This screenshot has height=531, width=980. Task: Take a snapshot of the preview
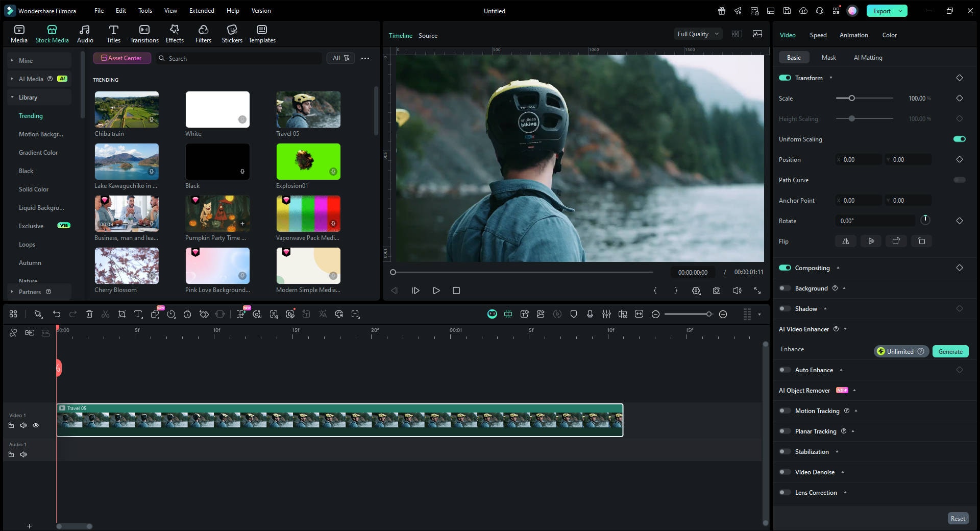click(717, 291)
